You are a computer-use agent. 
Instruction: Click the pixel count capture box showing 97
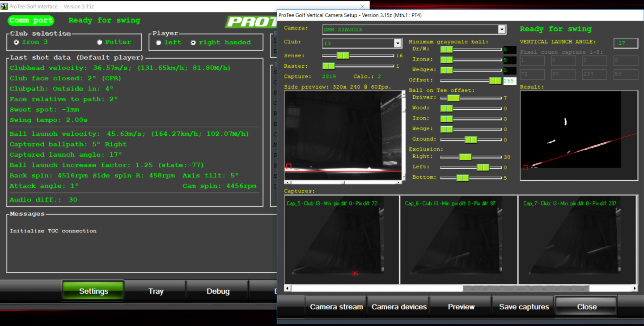click(563, 74)
